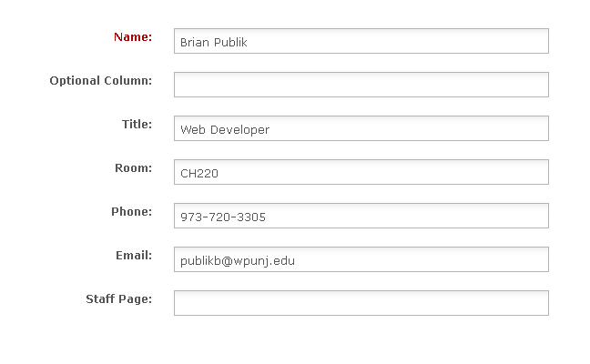Focus the Name input field

(361, 41)
